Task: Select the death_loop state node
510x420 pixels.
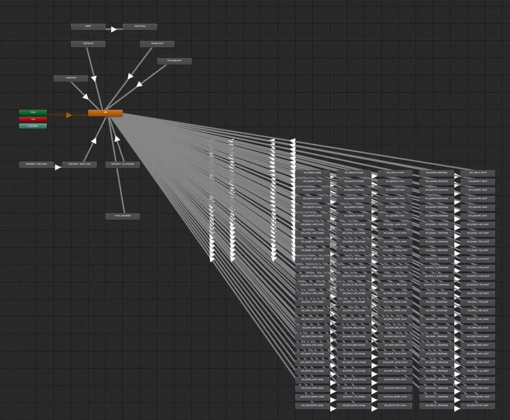Action: 140,27
